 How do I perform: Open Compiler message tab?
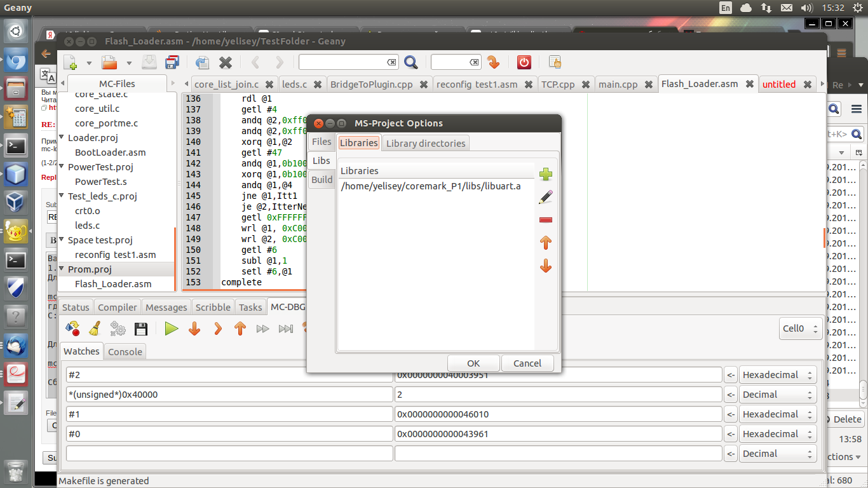click(x=117, y=307)
